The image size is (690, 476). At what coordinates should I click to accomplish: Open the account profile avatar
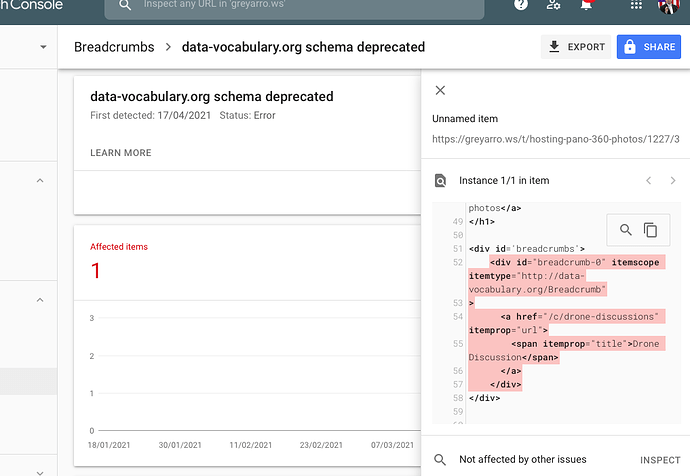(x=668, y=6)
